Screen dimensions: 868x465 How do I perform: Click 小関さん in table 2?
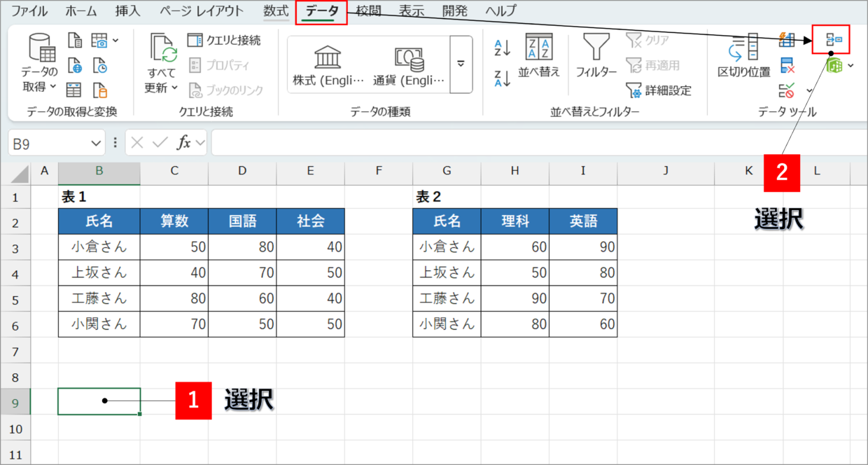pyautogui.click(x=447, y=324)
